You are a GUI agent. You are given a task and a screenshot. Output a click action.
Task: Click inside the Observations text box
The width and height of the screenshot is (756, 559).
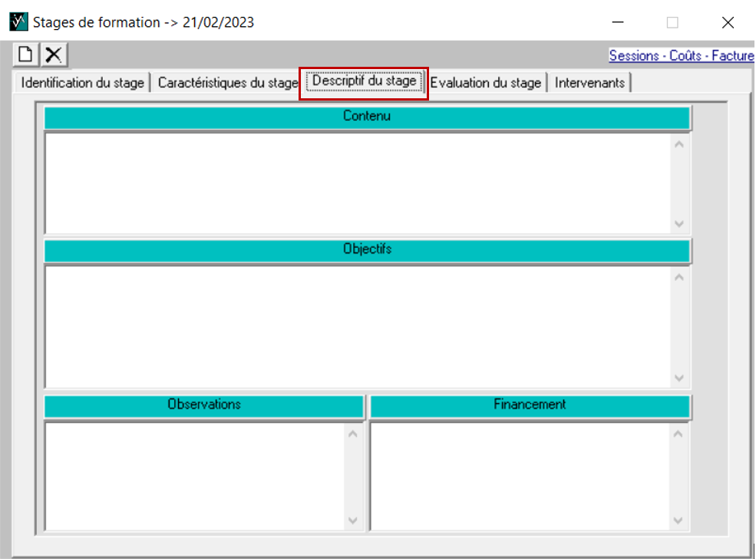click(193, 476)
